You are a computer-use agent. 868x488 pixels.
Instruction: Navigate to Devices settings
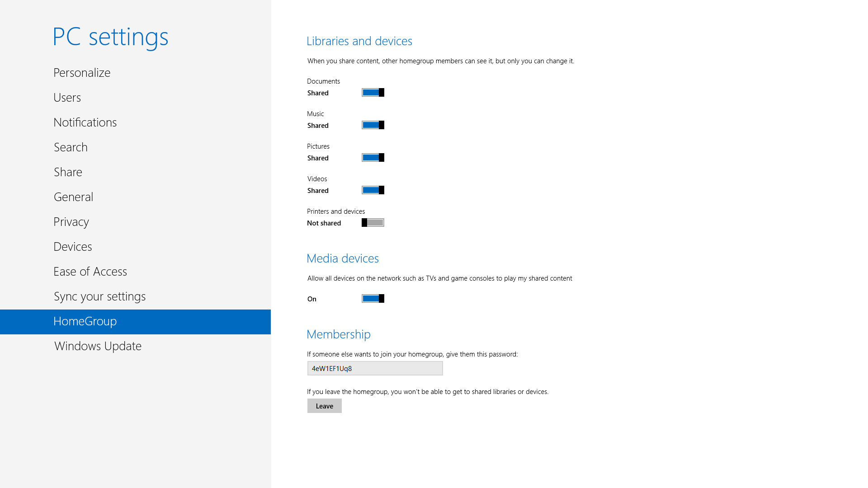tap(72, 247)
